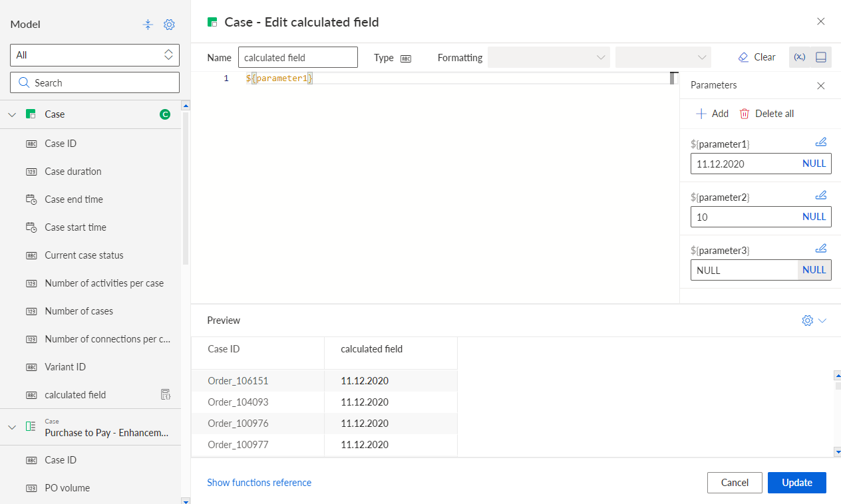
Task: Click the date-time icon of Case start time
Action: [x=31, y=227]
